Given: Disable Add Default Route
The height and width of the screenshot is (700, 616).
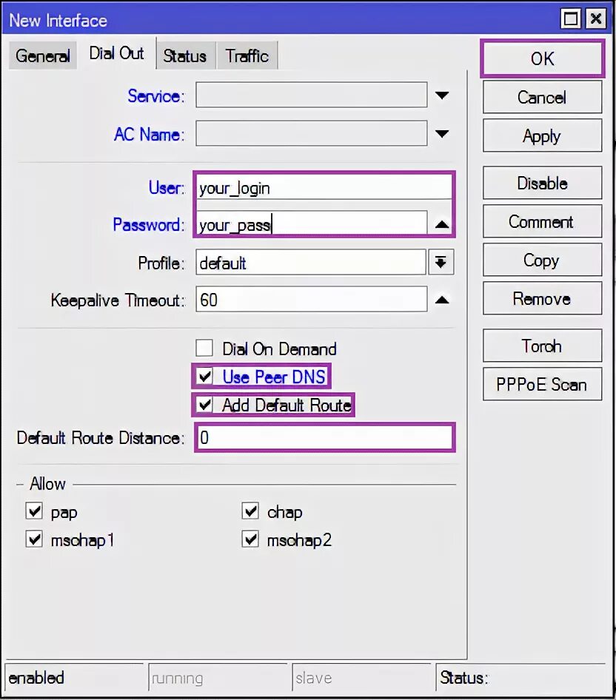Looking at the screenshot, I should point(204,405).
